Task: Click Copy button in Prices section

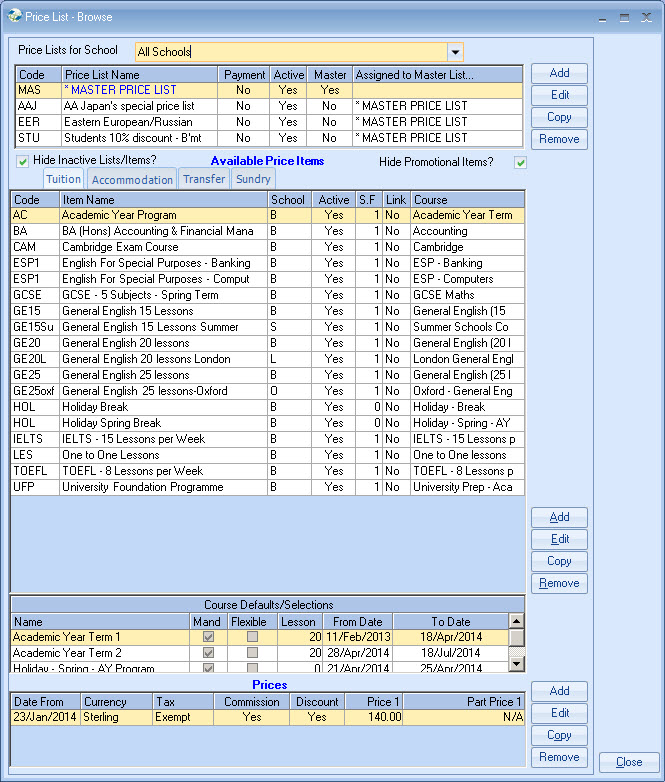Action: coord(559,735)
